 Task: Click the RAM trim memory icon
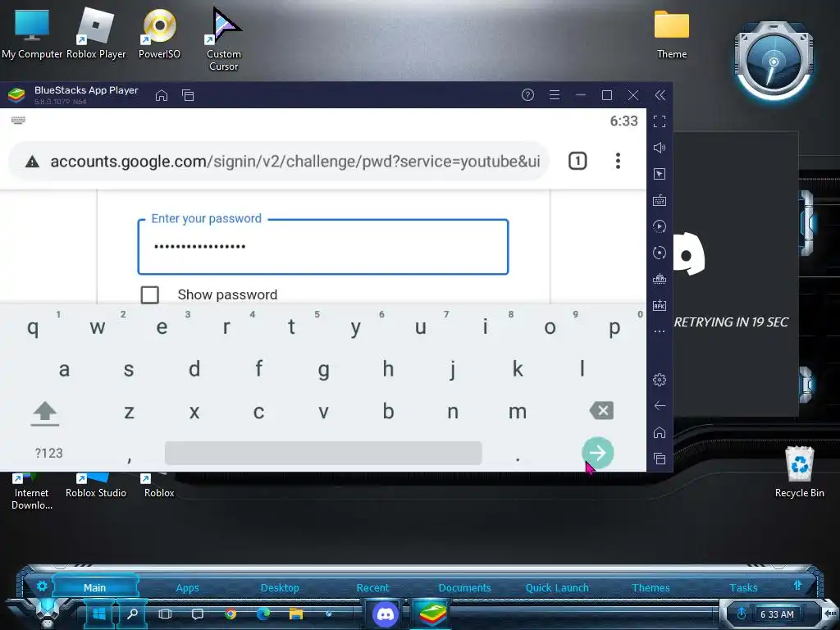(x=660, y=279)
